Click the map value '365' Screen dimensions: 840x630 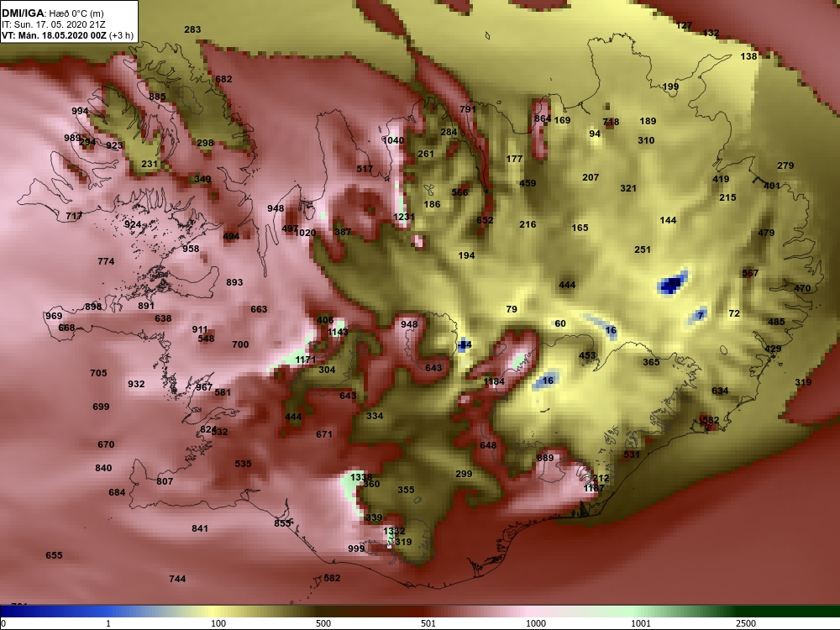651,361
